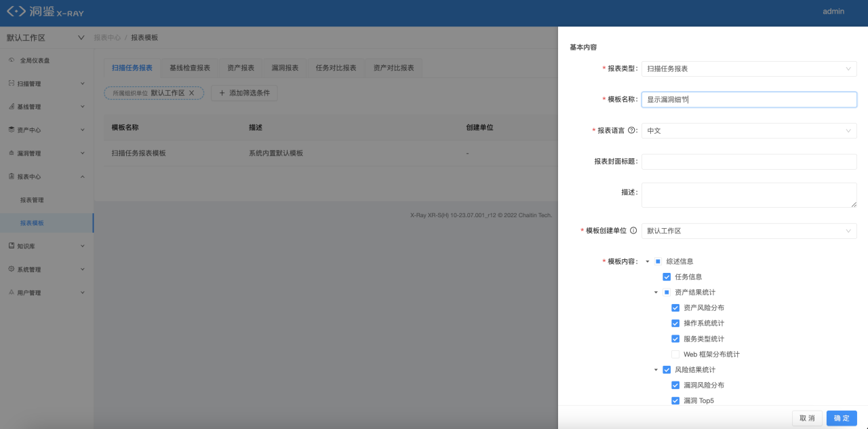868x429 pixels.
Task: Uncheck the 任务信息 checkbox
Action: 667,277
